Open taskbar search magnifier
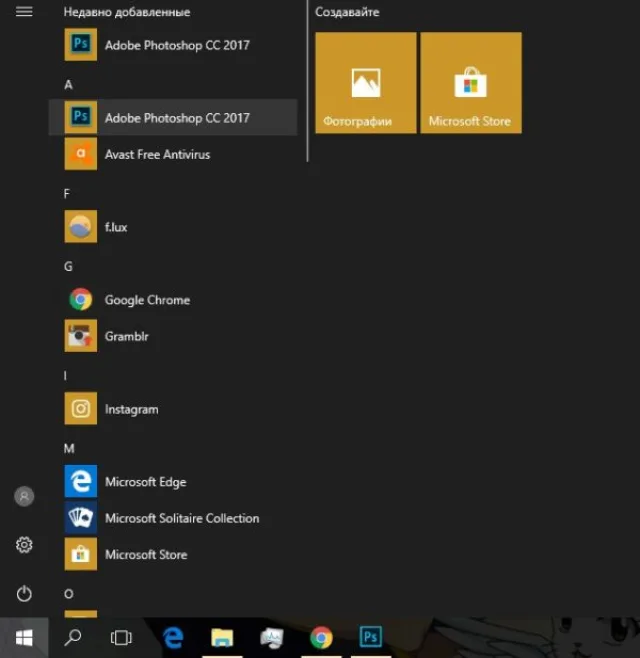 73,638
